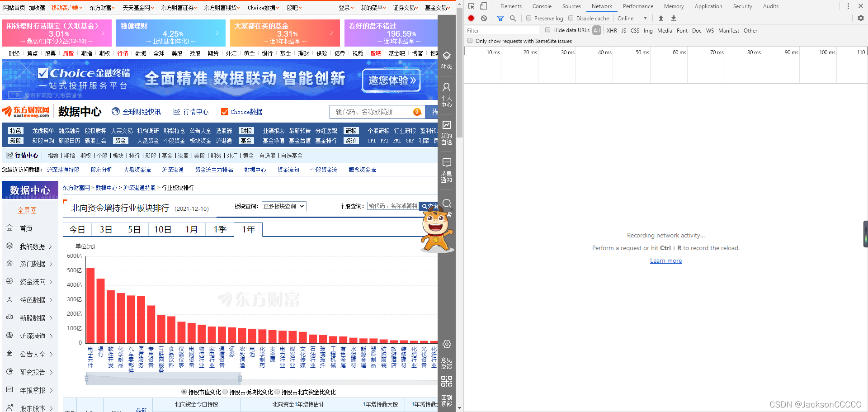Clear the network log
Viewport: 868px width, 412px height.
point(484,18)
